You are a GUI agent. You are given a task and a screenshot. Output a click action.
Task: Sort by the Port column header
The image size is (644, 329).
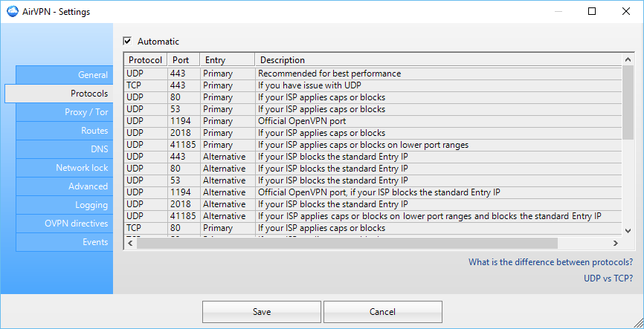184,60
